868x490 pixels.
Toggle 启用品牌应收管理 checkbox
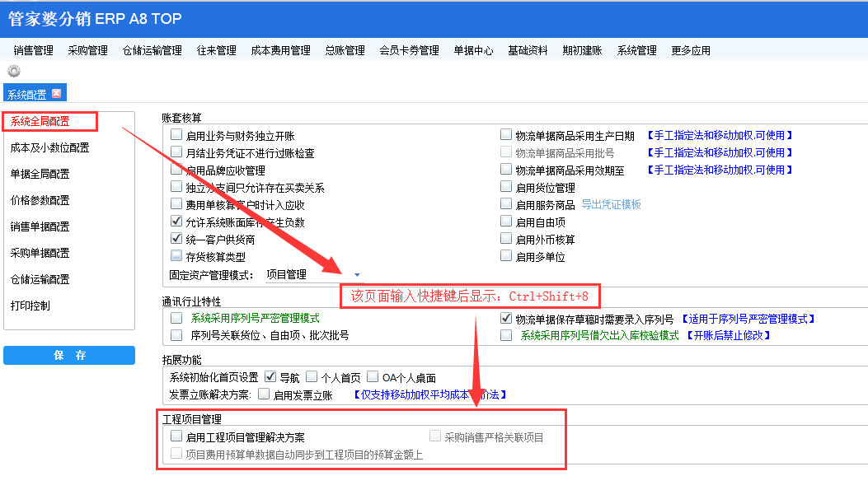(176, 169)
